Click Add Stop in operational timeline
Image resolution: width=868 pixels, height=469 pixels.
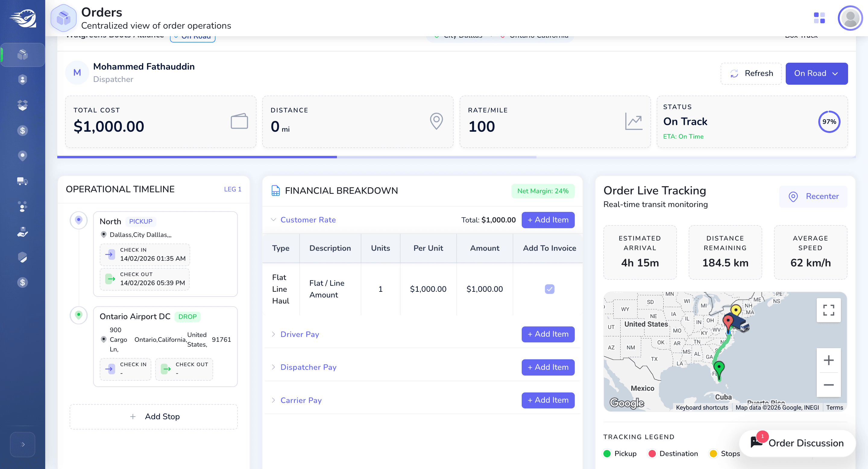coord(154,417)
